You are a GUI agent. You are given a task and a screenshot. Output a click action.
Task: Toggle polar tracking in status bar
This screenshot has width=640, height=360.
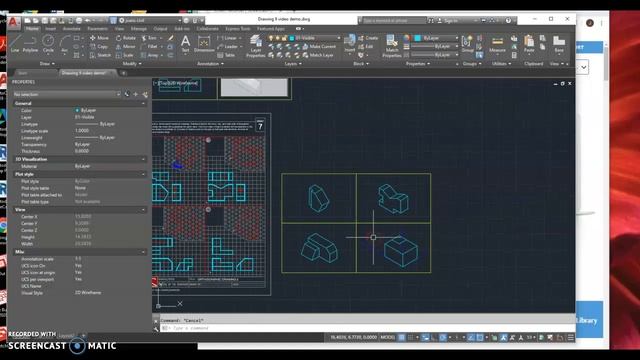443,338
